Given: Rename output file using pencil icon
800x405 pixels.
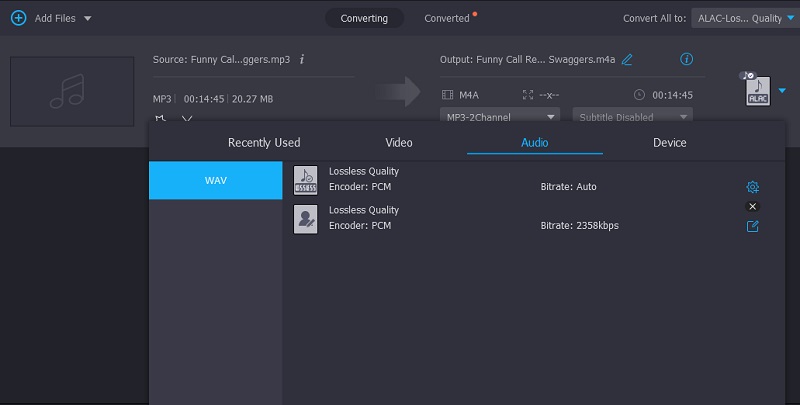Looking at the screenshot, I should point(627,59).
